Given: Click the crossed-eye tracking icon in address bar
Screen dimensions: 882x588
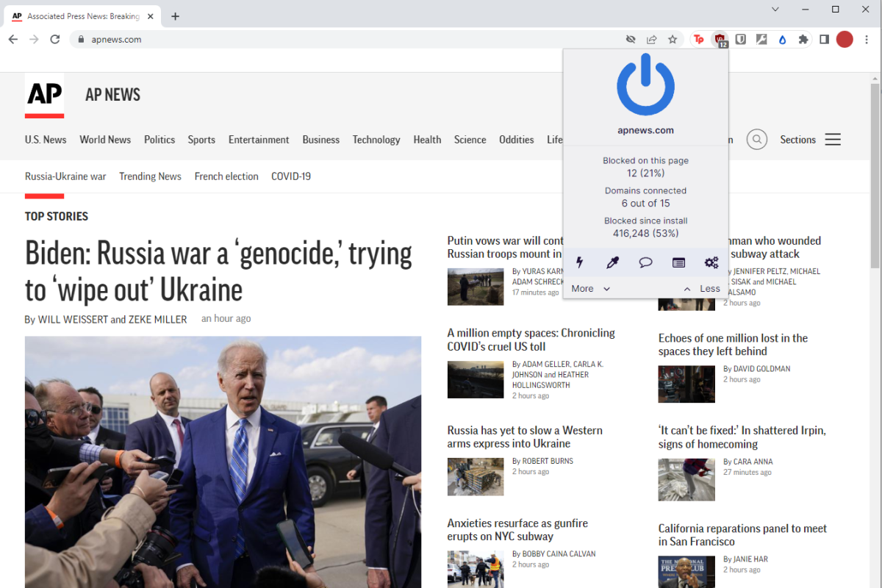Looking at the screenshot, I should pyautogui.click(x=631, y=40).
